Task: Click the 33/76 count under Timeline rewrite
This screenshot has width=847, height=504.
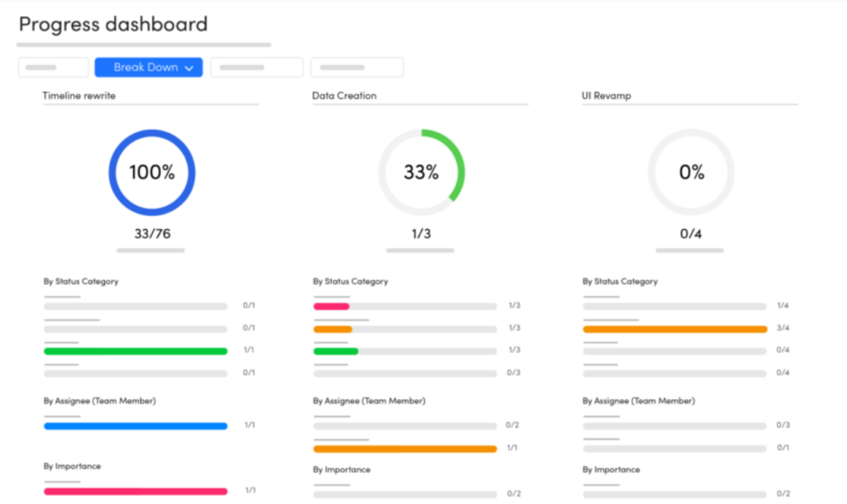Action: 152,233
